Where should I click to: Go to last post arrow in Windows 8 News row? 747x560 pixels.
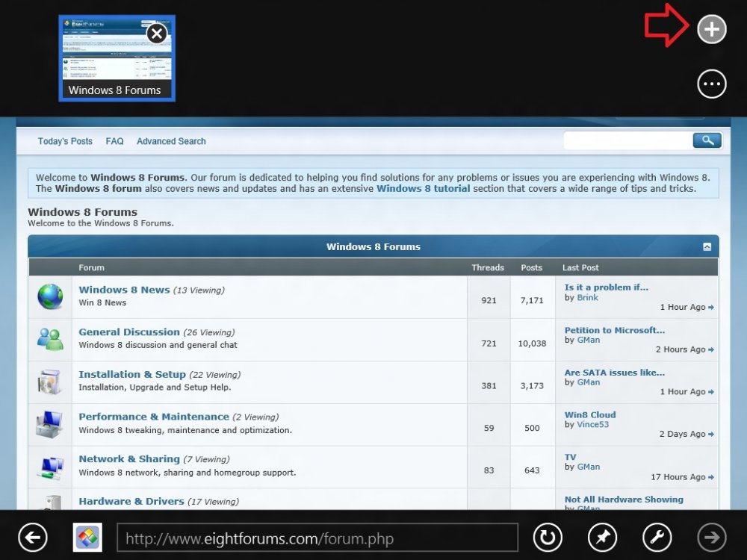tap(711, 308)
